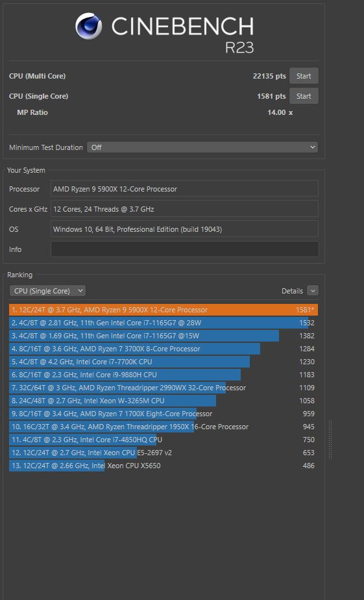The height and width of the screenshot is (600, 364).
Task: Start the CPU Single Core test
Action: click(x=304, y=96)
